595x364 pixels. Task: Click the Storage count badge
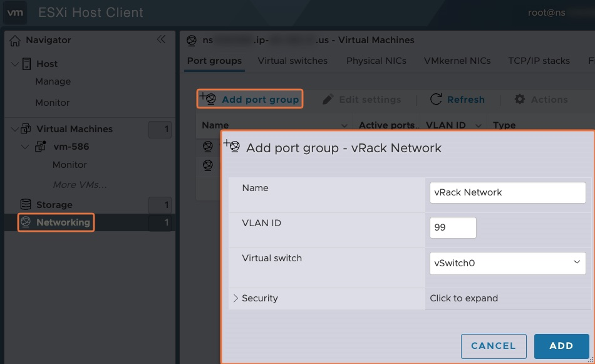(160, 205)
